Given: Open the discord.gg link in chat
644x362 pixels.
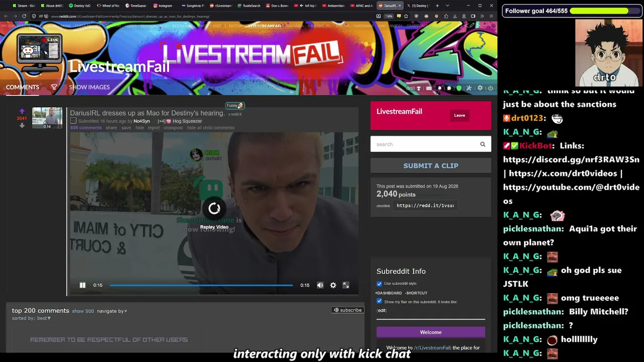Looking at the screenshot, I should pyautogui.click(x=571, y=159).
